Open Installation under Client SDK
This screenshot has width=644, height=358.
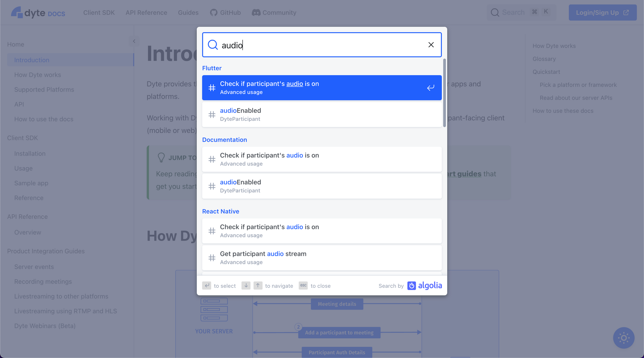coord(30,154)
